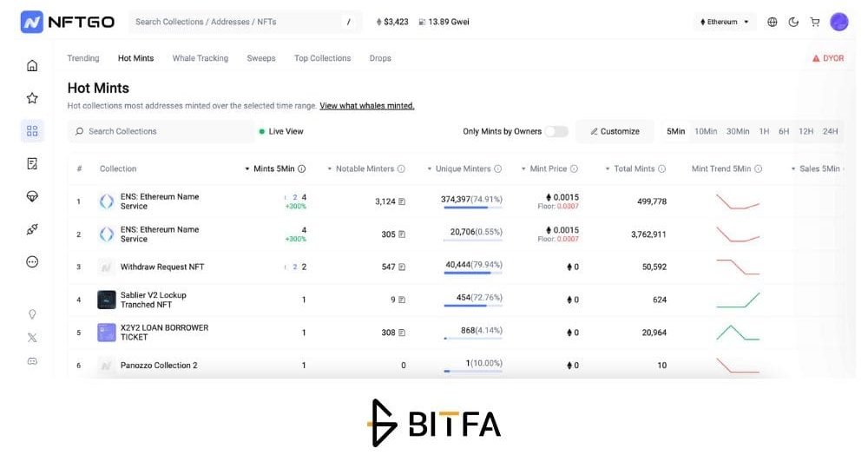868x475 pixels.
Task: Open the Discord icon in sidebar
Action: pyautogui.click(x=32, y=361)
